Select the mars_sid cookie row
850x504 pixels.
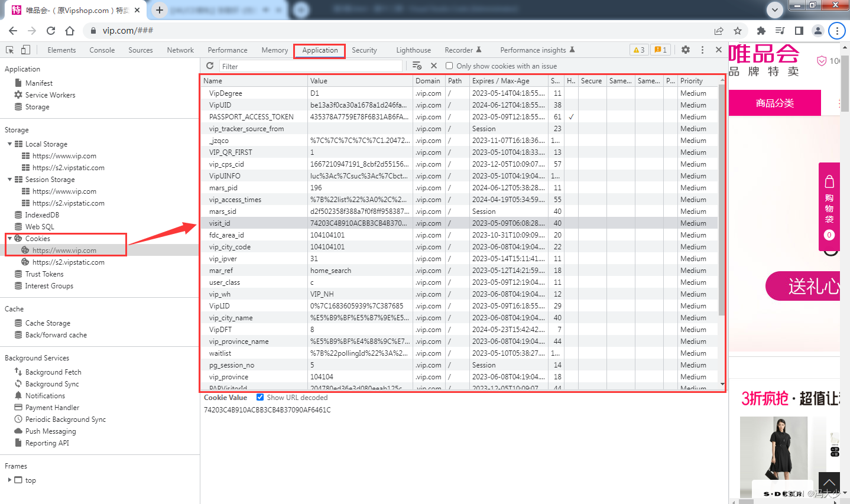pyautogui.click(x=459, y=211)
